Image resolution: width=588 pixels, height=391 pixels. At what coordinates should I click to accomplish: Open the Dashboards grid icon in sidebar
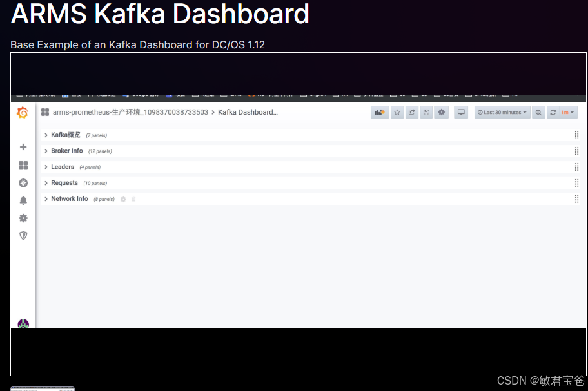coord(23,165)
